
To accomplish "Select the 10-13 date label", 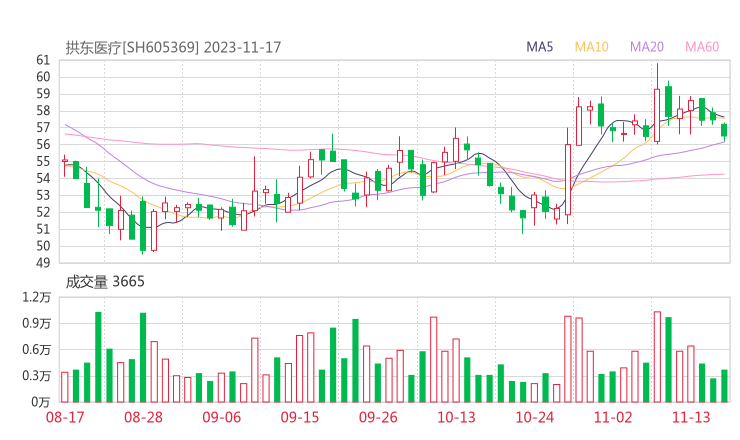I will tap(456, 417).
